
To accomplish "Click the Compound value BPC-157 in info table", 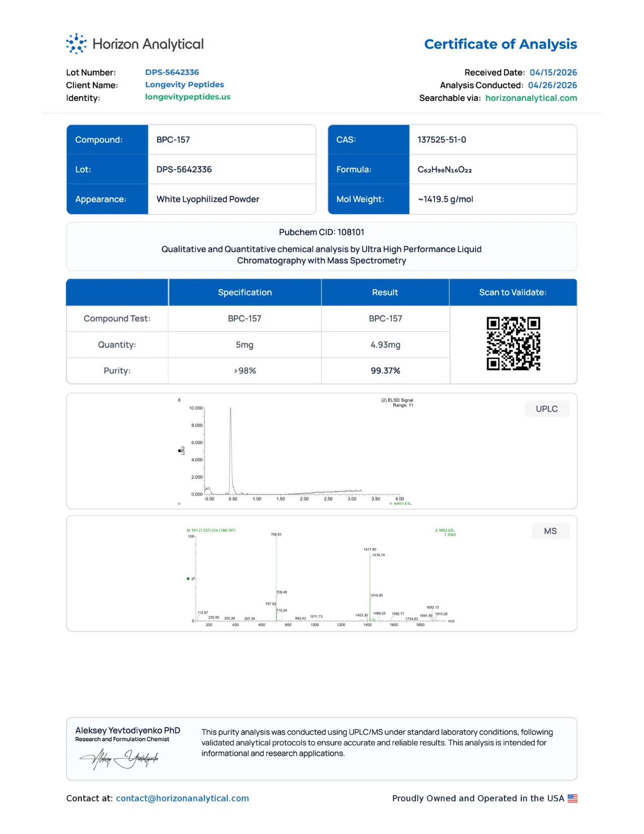I will coord(173,140).
